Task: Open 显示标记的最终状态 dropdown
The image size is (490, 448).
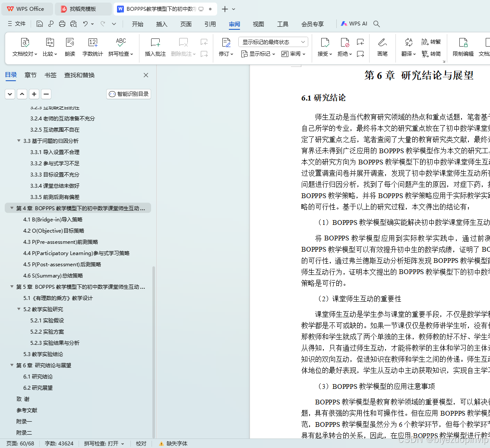Action: 273,42
